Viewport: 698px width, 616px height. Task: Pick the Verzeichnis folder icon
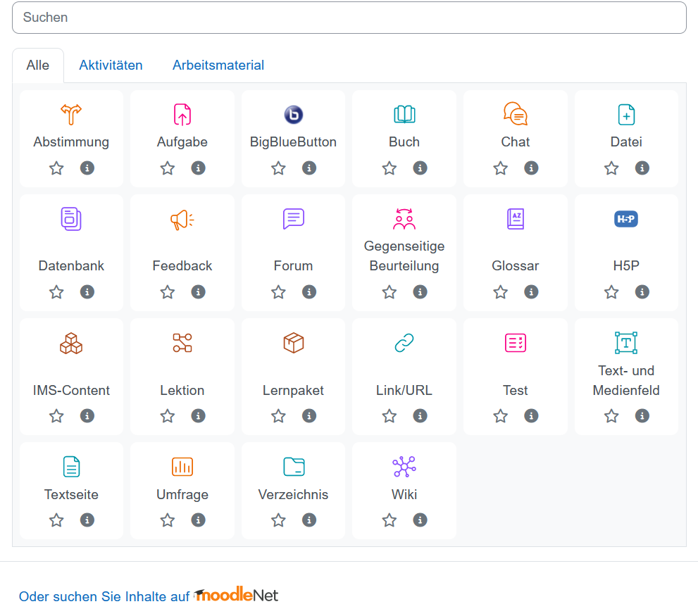click(x=293, y=467)
